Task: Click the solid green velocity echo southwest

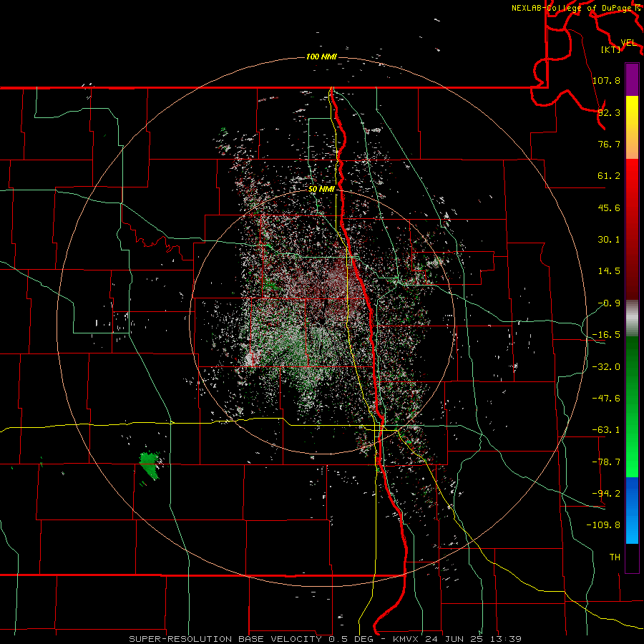Action: click(x=150, y=466)
